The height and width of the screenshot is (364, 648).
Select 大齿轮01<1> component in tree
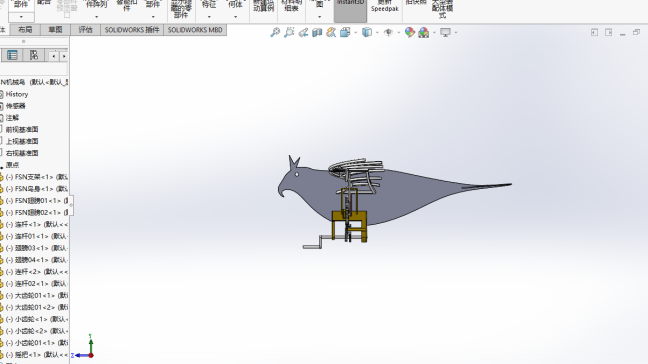(35, 295)
